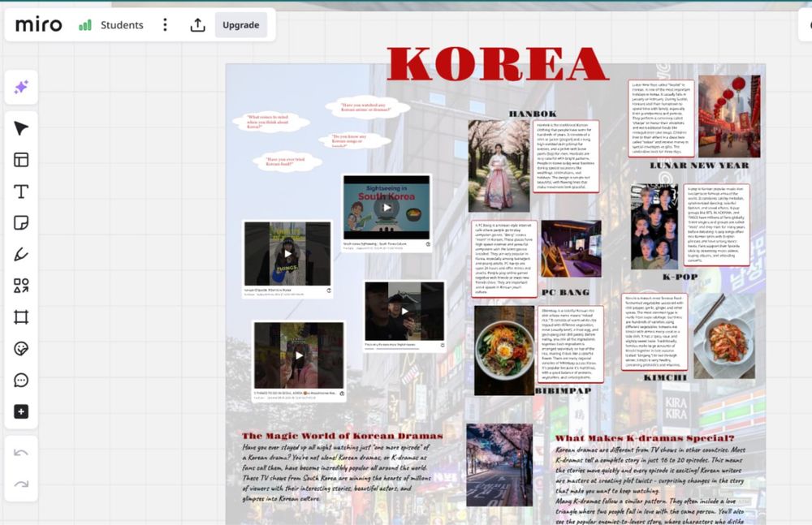The image size is (812, 525).
Task: Open the three-dot board options menu
Action: 165,25
